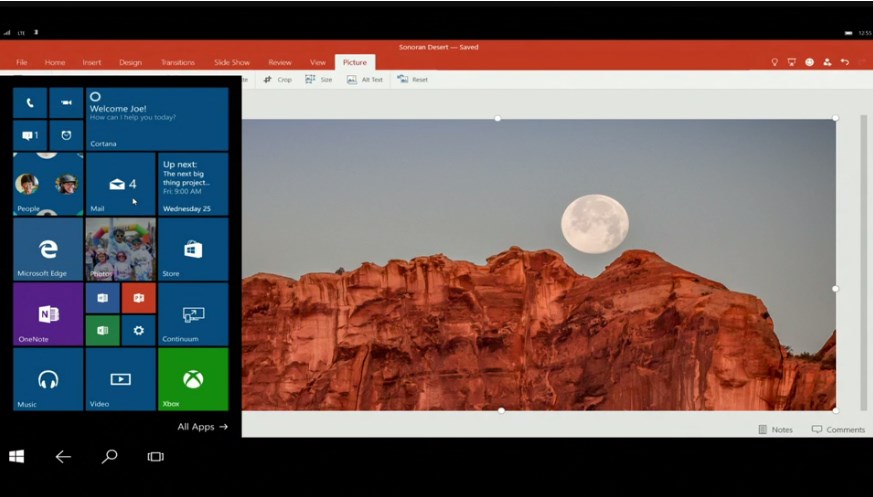Click the Crop tool in ribbon
The height and width of the screenshot is (497, 873).
pyautogui.click(x=278, y=79)
